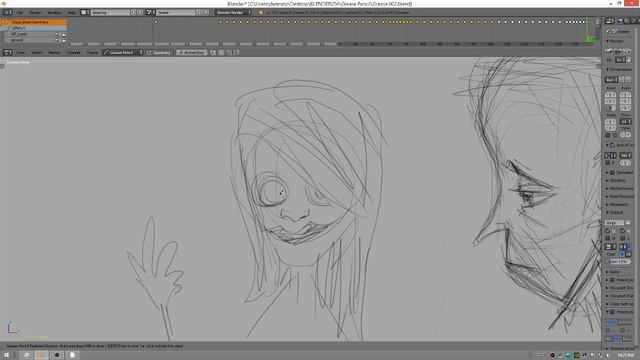
Task: Toggle the Active Only checkbox
Action: [x=191, y=53]
